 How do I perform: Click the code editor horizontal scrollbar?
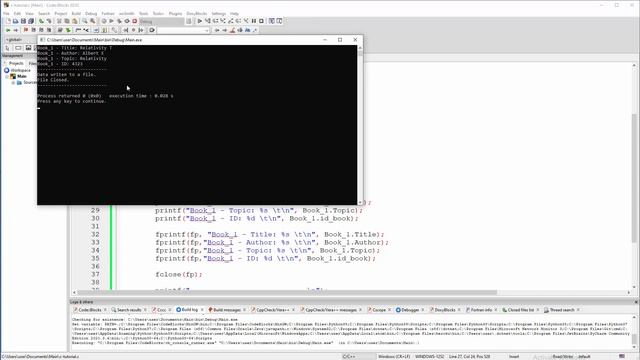352,292
